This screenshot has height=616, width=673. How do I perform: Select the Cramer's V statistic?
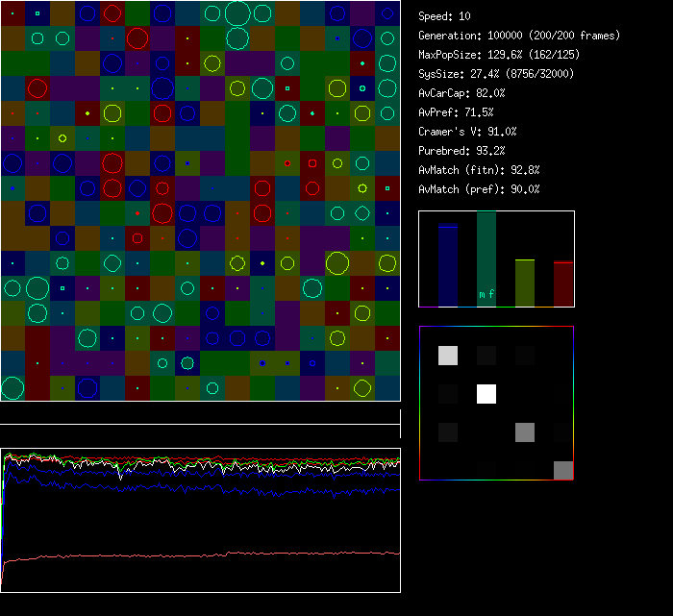point(468,132)
